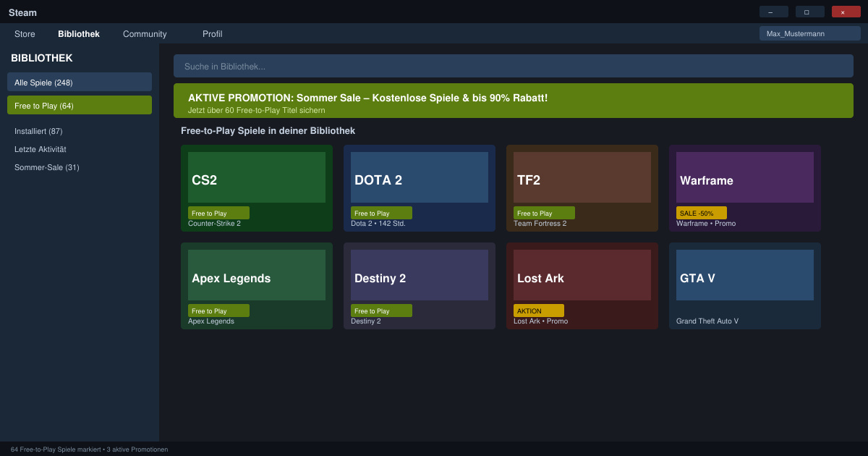Click the Grand Theft Auto V caption

click(x=707, y=321)
